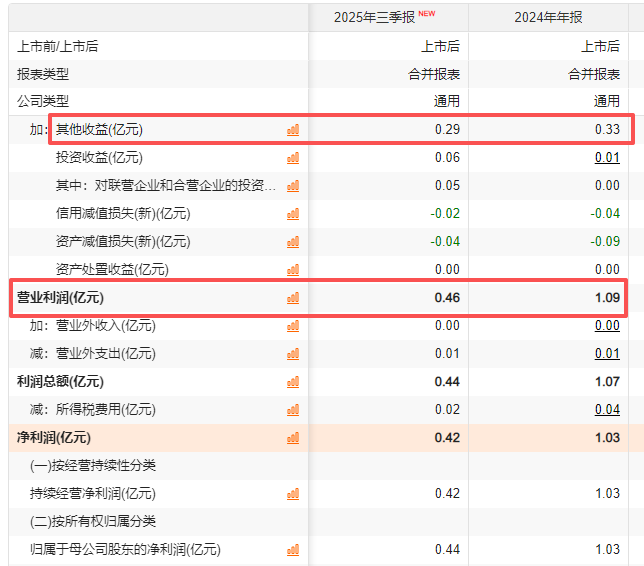Open chart icon for 资产处置收益 row
The image size is (644, 566).
pyautogui.click(x=293, y=270)
